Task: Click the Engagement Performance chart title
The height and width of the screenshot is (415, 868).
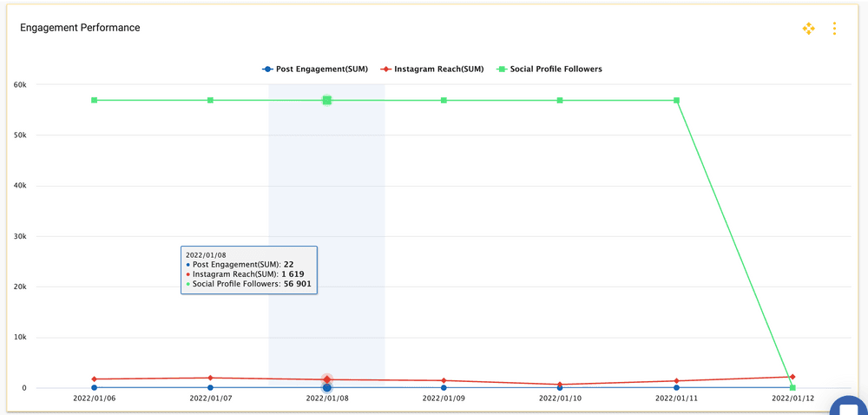Action: [x=80, y=28]
